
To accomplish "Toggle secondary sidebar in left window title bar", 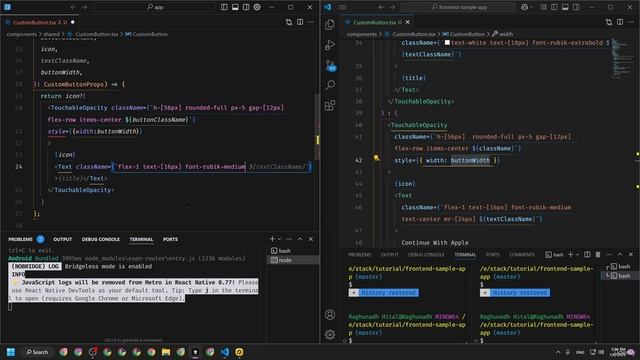I will pos(246,7).
